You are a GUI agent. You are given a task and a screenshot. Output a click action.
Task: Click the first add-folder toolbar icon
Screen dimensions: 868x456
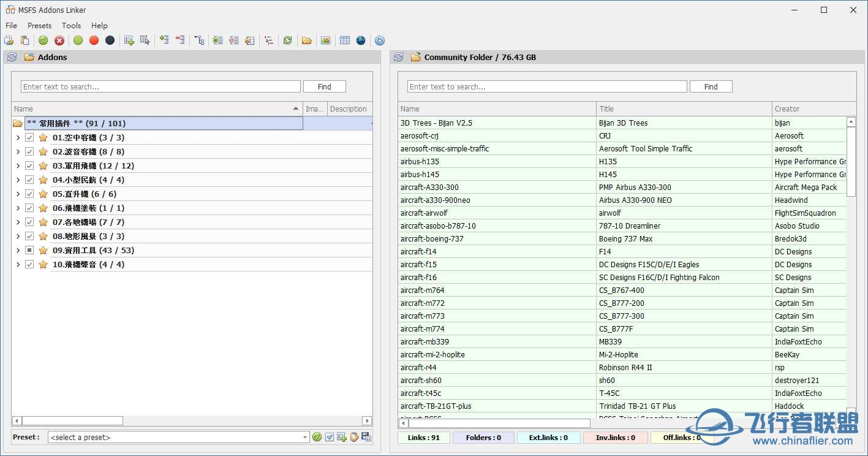[9, 40]
